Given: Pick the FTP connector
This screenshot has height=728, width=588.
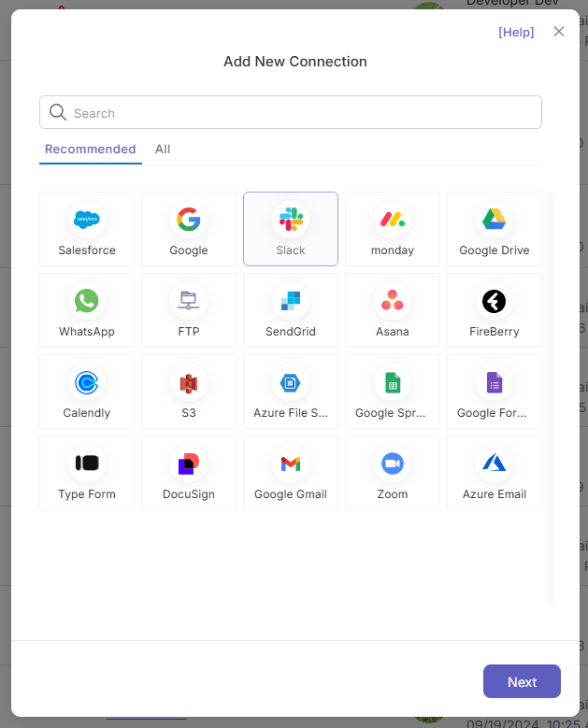Looking at the screenshot, I should pyautogui.click(x=189, y=310).
